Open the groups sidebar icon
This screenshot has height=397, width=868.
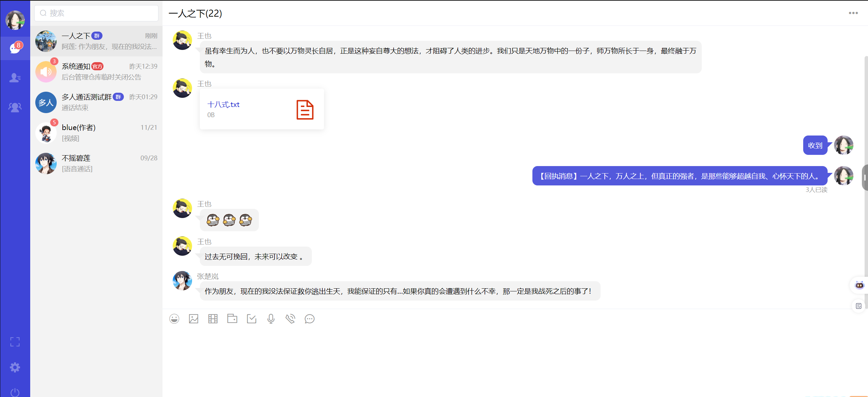[x=15, y=107]
